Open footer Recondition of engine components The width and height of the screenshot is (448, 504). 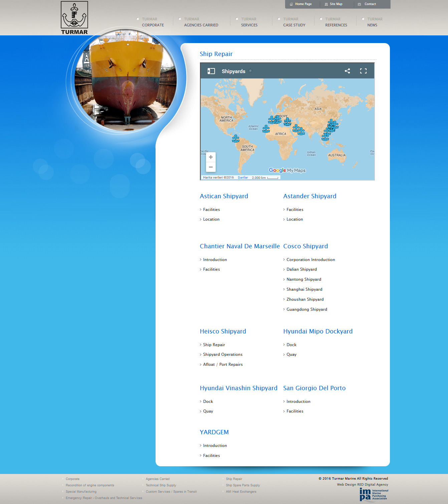coord(90,485)
